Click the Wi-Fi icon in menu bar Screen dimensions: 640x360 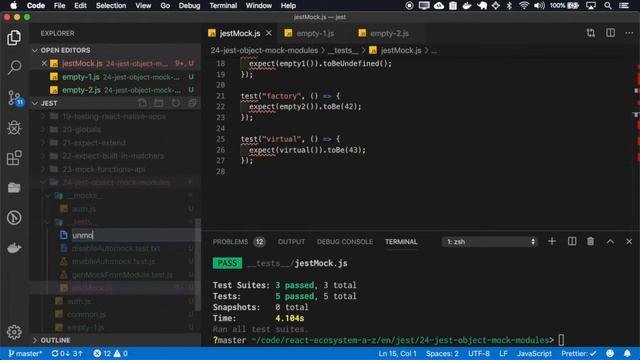coord(524,5)
